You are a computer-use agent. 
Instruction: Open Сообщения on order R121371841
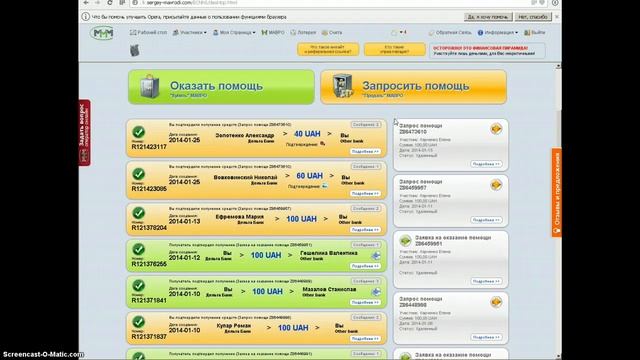click(366, 281)
